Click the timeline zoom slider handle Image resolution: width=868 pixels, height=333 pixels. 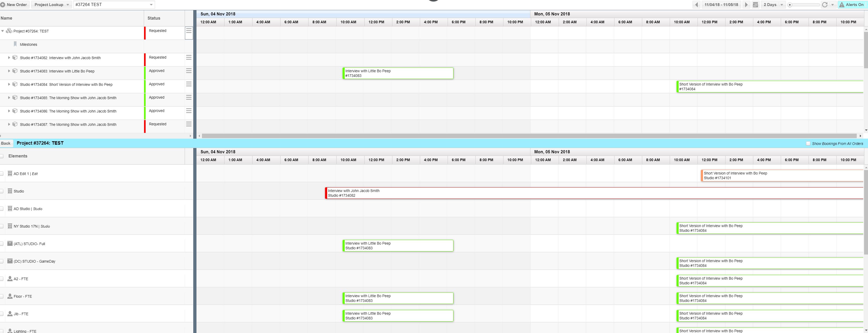[790, 5]
